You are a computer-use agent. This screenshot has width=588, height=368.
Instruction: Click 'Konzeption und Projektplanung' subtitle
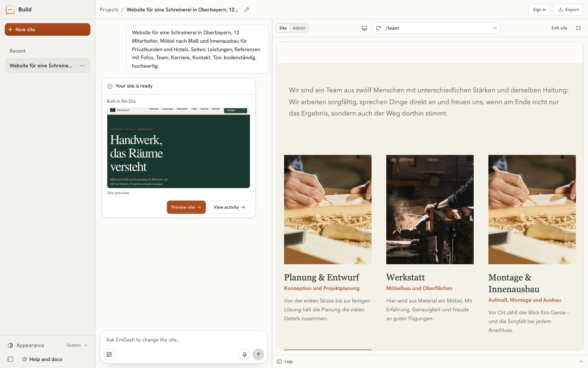pyautogui.click(x=322, y=288)
